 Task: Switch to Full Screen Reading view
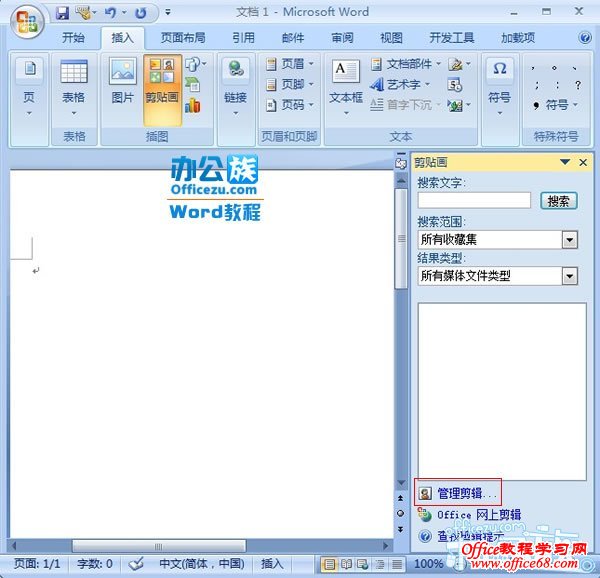click(346, 564)
